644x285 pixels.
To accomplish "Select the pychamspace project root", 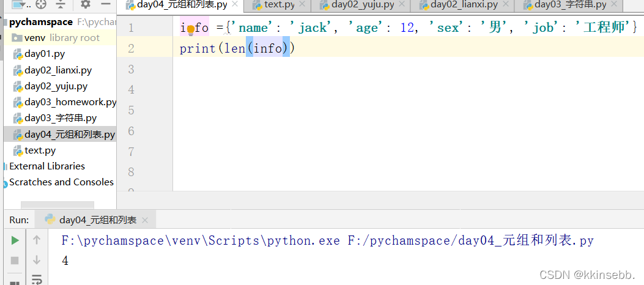I will 41,22.
